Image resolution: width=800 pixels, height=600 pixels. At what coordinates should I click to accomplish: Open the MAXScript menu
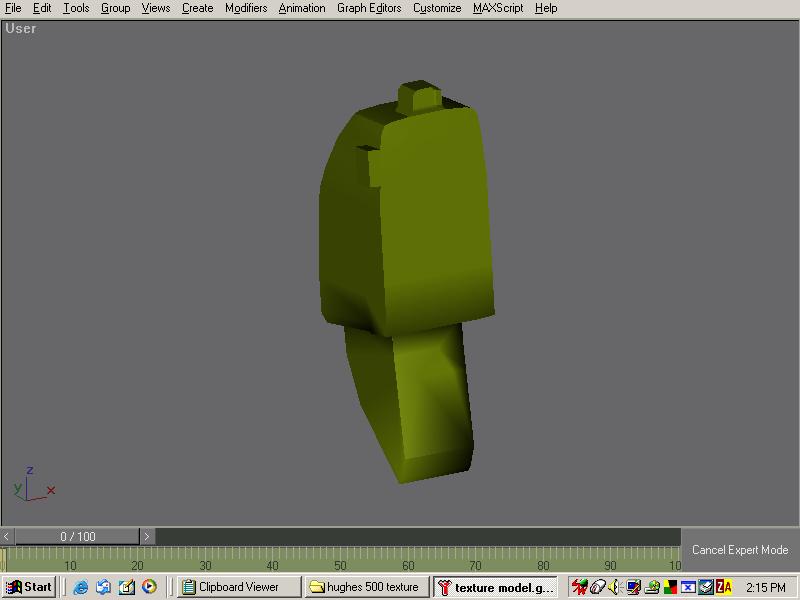(x=498, y=8)
